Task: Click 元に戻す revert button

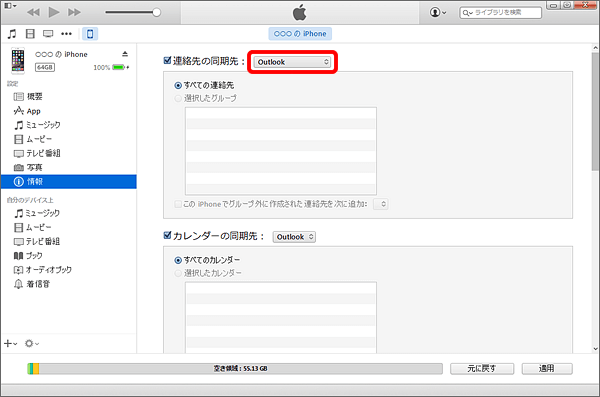Action: pyautogui.click(x=482, y=368)
